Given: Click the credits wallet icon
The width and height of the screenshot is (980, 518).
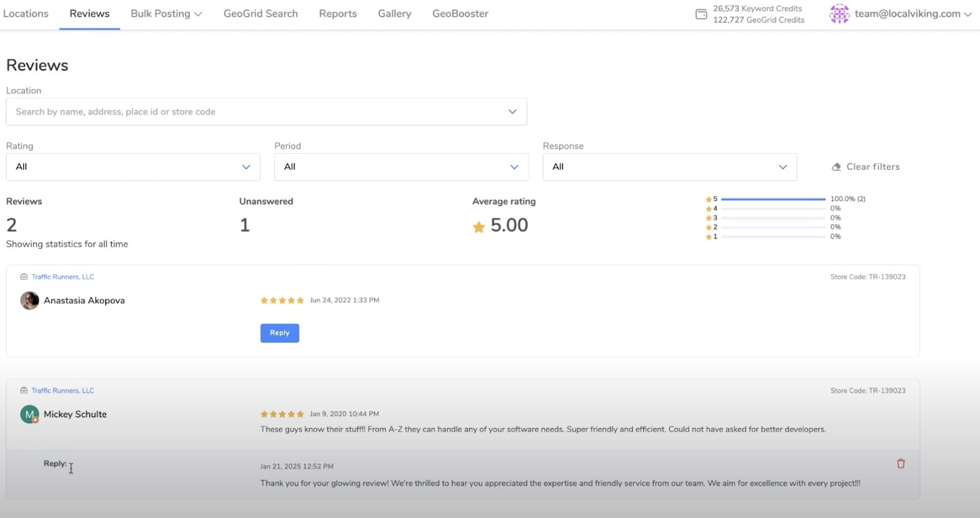Looking at the screenshot, I should click(701, 14).
